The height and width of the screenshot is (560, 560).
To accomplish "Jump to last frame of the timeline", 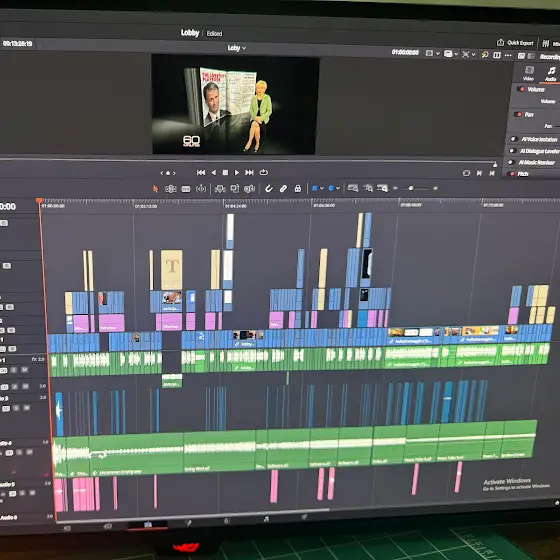I will [249, 172].
